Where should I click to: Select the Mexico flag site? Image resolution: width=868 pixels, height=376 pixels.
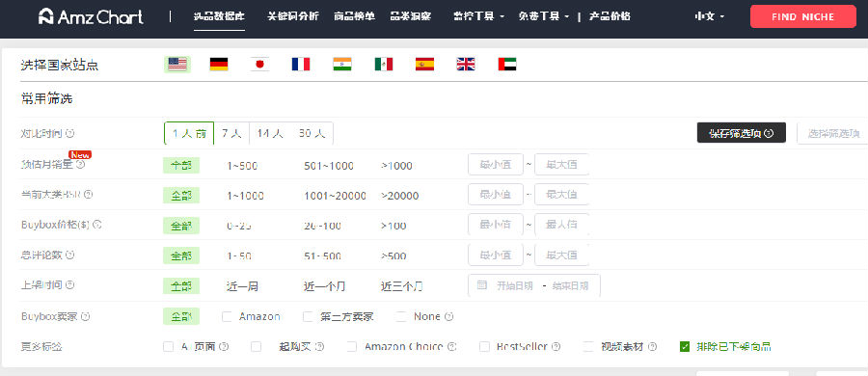click(x=384, y=65)
